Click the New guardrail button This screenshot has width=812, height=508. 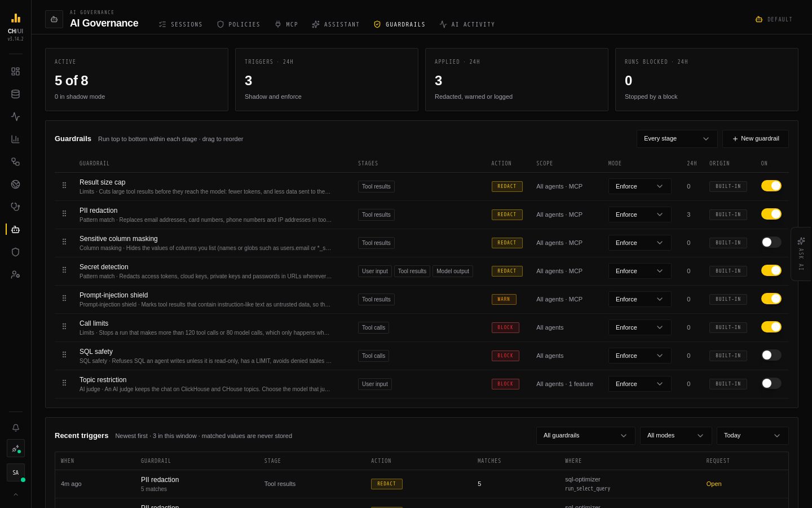(755, 139)
